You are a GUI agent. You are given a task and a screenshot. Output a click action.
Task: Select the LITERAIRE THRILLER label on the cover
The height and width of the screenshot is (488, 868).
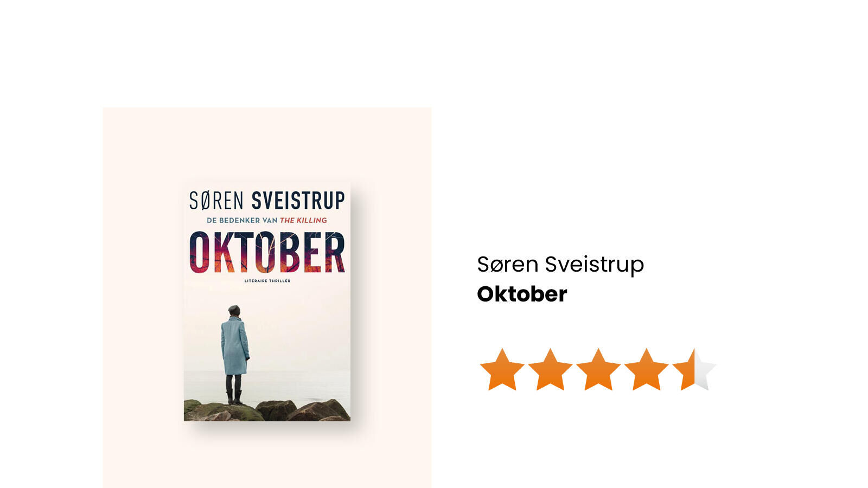267,281
